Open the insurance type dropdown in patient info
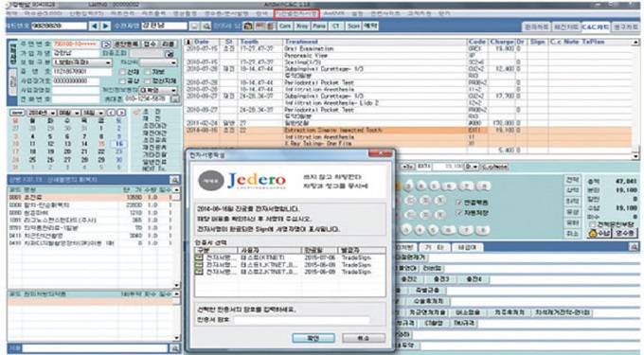The image size is (644, 355). pyautogui.click(x=82, y=62)
